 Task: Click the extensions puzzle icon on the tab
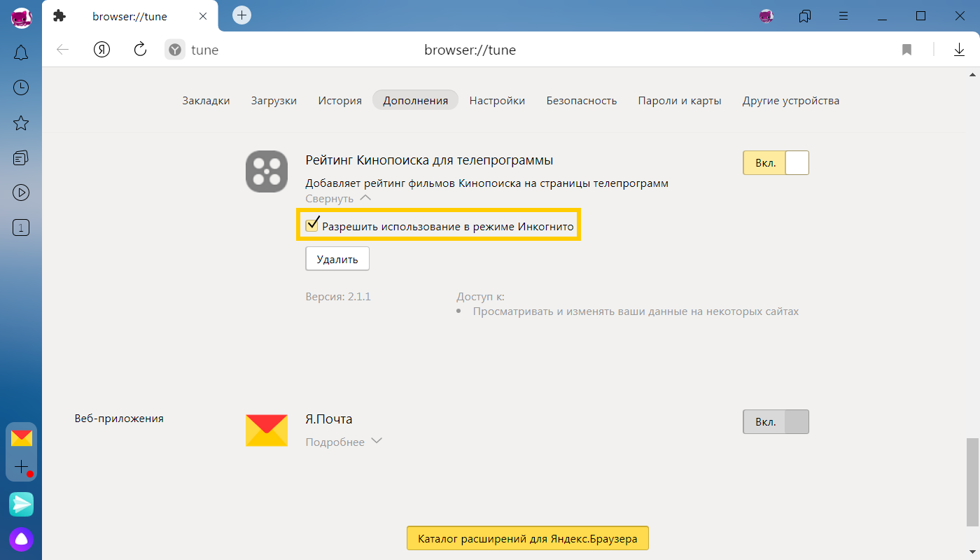click(59, 15)
